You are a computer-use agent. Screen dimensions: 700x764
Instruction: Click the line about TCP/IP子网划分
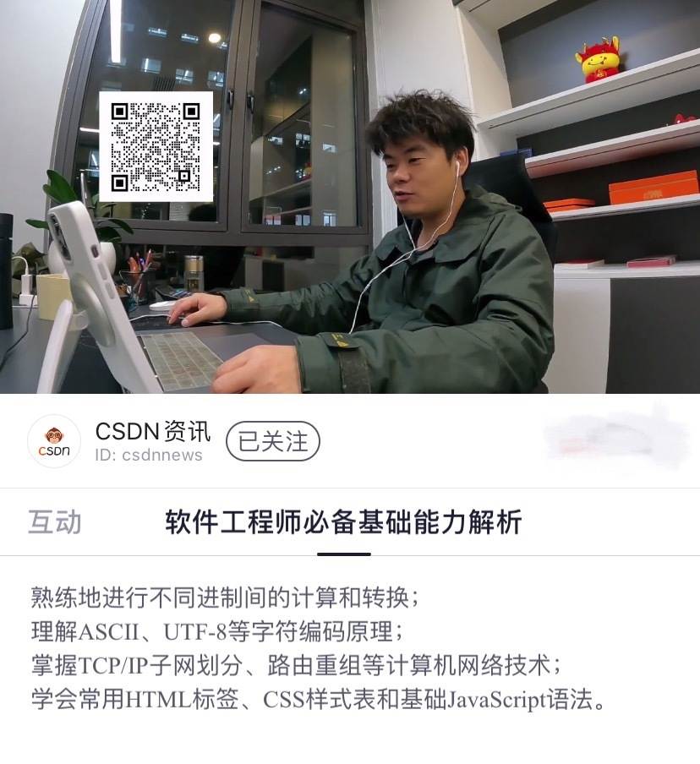click(x=297, y=666)
